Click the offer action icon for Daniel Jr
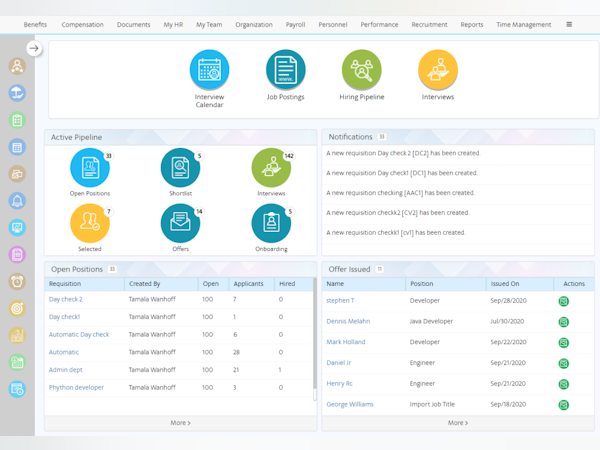This screenshot has height=450, width=600. tap(564, 363)
